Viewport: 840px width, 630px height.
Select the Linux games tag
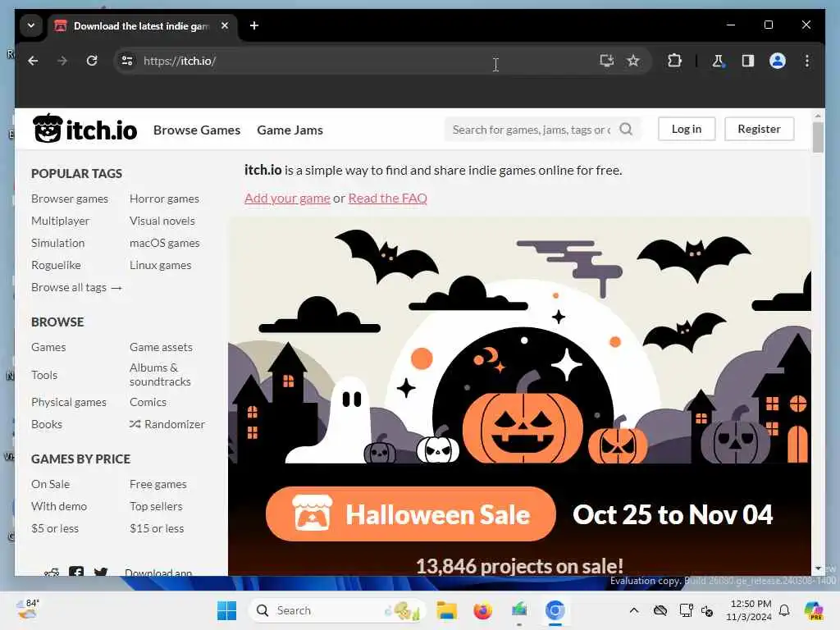(x=160, y=265)
